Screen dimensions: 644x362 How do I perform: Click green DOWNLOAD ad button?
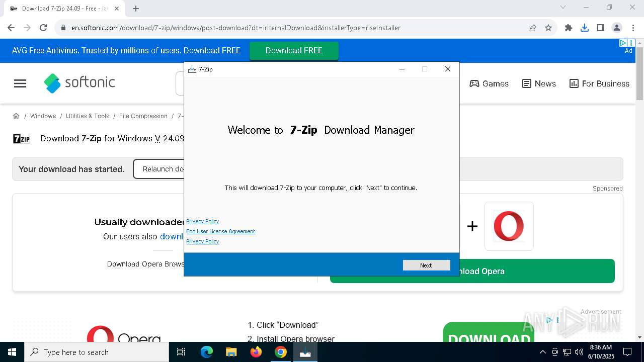coord(489,332)
